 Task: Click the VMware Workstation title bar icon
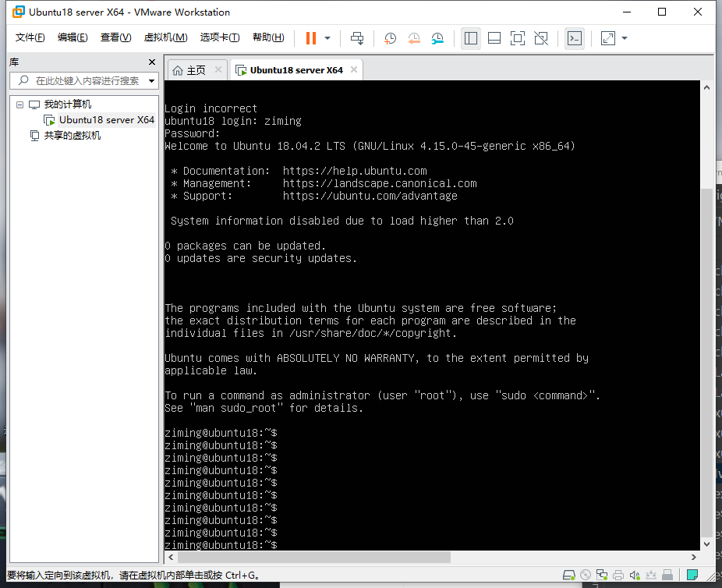pyautogui.click(x=19, y=12)
